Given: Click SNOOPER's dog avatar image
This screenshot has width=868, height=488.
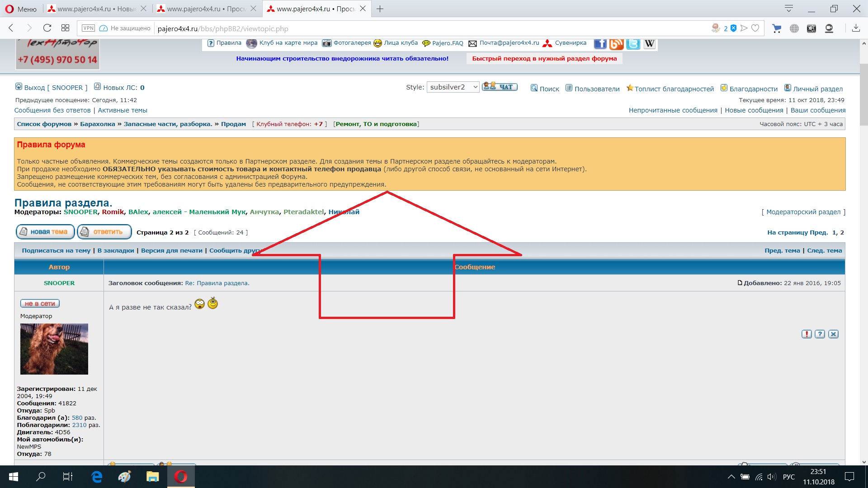Looking at the screenshot, I should click(54, 349).
